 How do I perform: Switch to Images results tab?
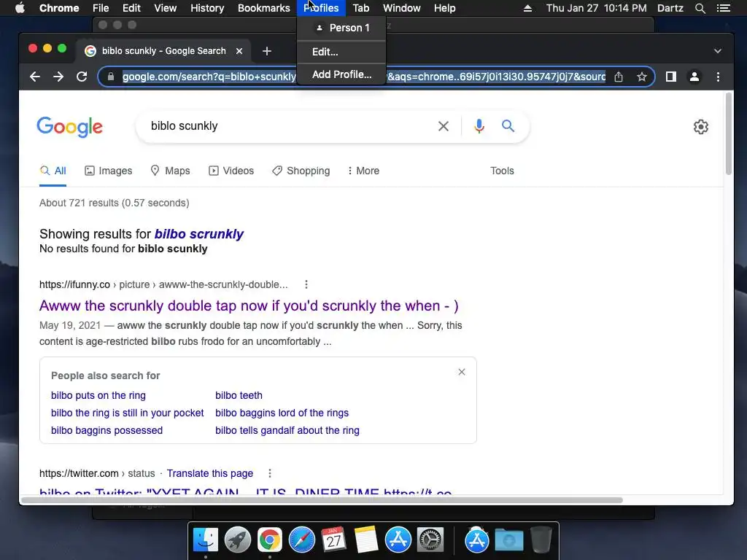(109, 171)
